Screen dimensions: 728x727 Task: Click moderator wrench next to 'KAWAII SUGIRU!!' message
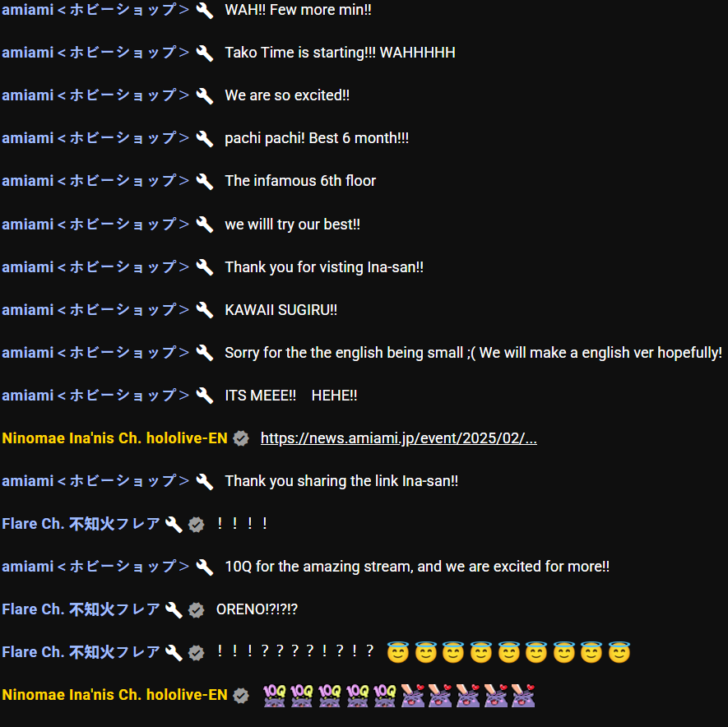coord(204,310)
